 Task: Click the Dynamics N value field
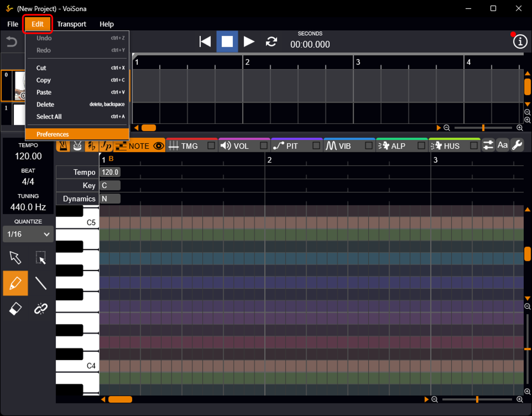click(x=110, y=199)
